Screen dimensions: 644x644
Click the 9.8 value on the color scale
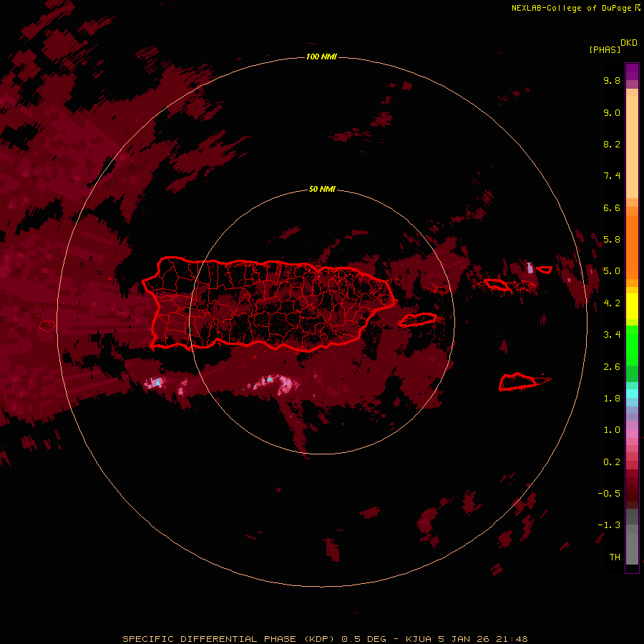(x=612, y=80)
